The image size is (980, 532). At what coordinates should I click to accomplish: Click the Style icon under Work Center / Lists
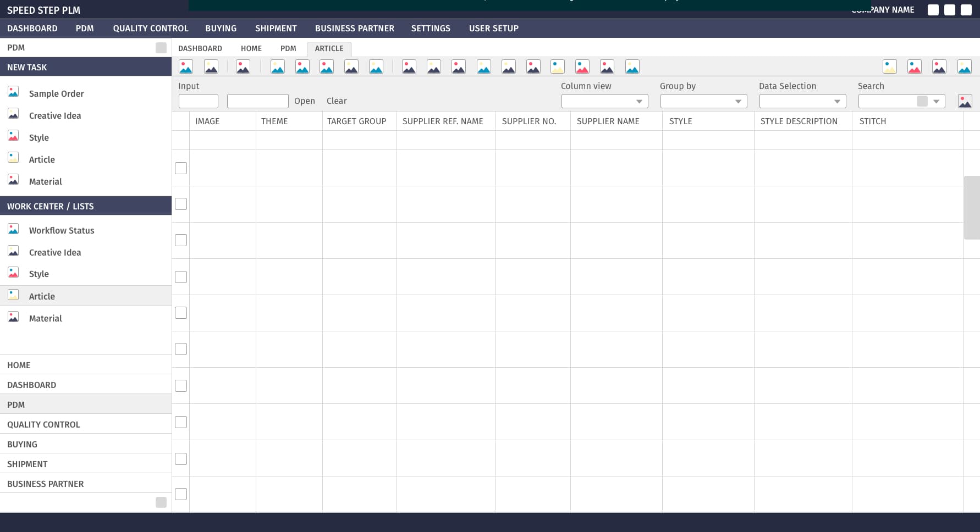(x=13, y=272)
